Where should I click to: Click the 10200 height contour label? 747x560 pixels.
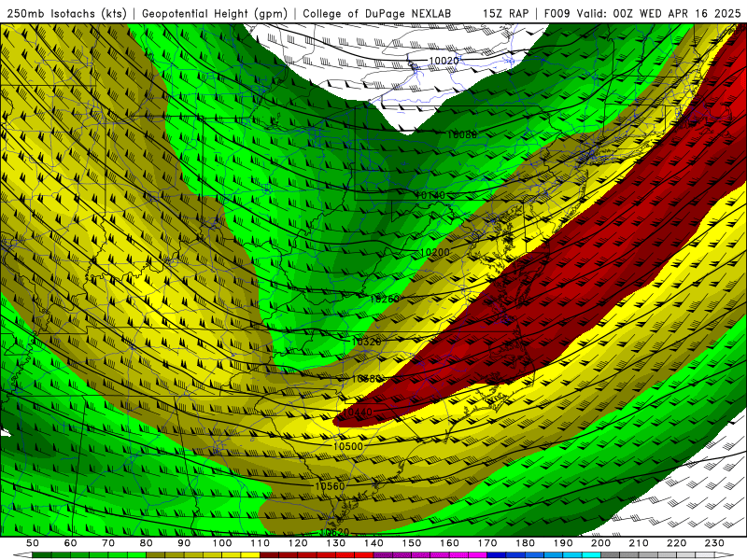coord(434,252)
